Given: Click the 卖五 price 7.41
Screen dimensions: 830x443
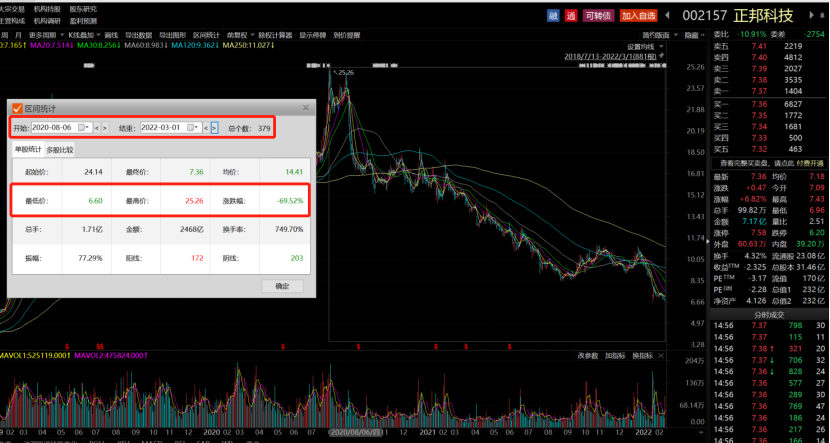Looking at the screenshot, I should pos(759,46).
